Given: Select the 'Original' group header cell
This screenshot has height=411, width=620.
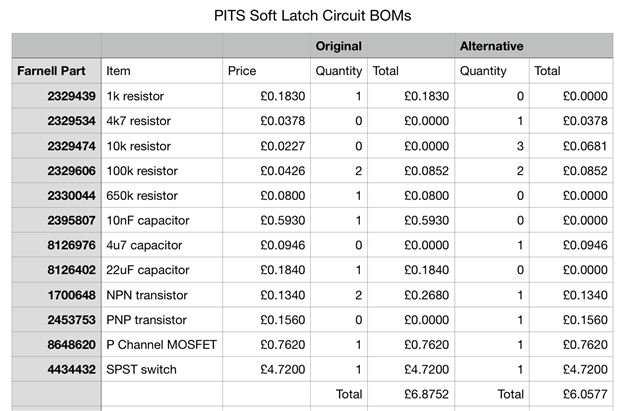Looking at the screenshot, I should tap(338, 46).
